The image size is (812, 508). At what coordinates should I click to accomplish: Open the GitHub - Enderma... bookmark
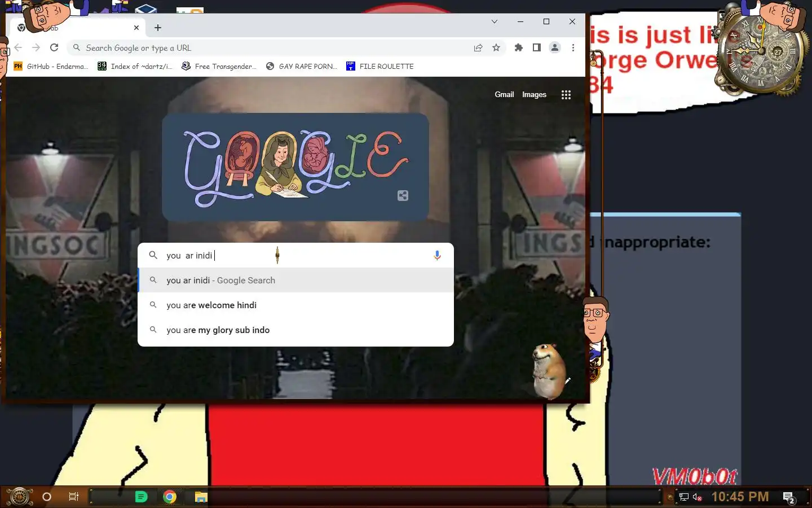pos(51,66)
